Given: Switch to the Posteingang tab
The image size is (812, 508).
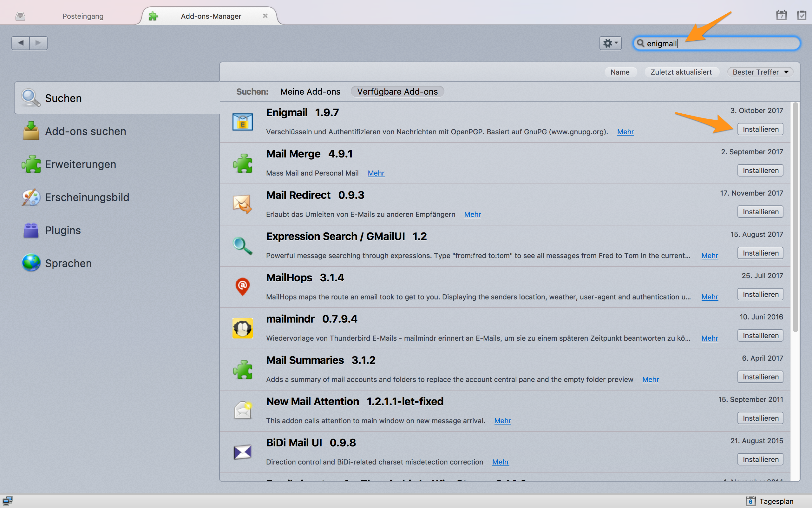Looking at the screenshot, I should click(x=82, y=16).
